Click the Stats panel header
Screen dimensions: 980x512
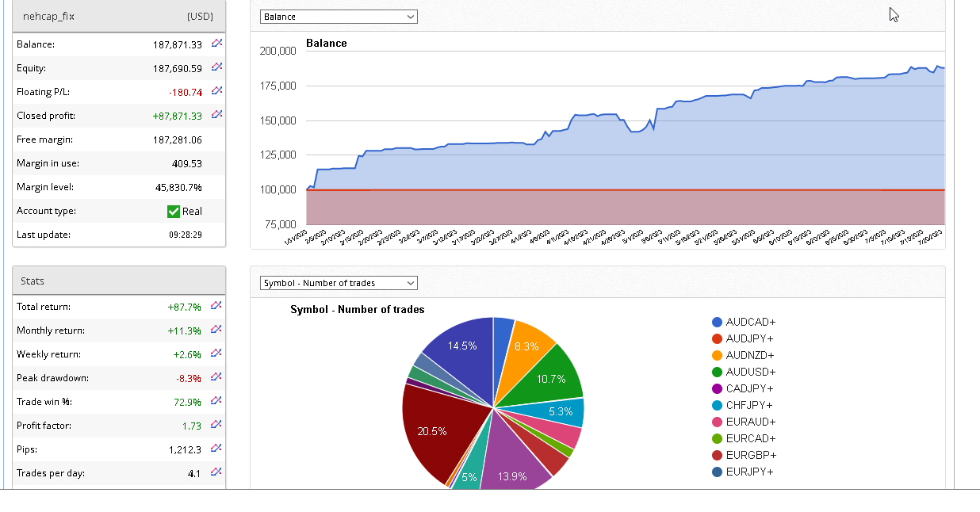point(119,281)
